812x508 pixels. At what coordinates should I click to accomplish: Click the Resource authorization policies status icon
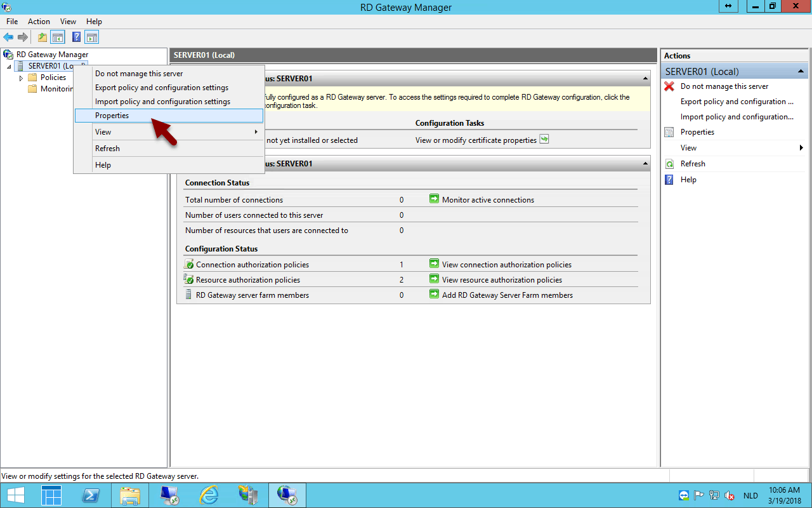pos(188,279)
